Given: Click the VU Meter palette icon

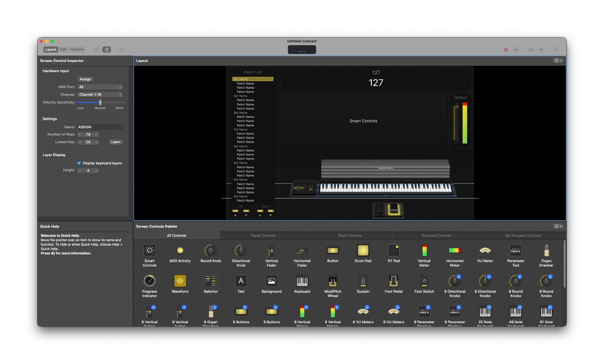Looking at the screenshot, I should click(x=485, y=251).
